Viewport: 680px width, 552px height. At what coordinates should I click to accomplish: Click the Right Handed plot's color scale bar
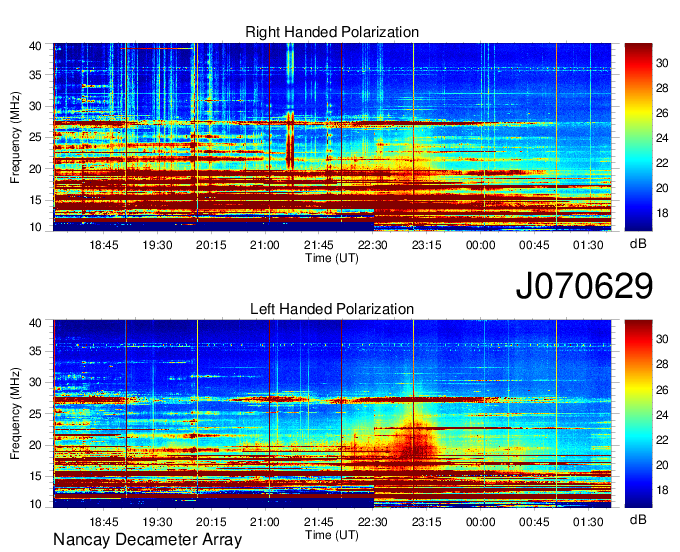638,137
